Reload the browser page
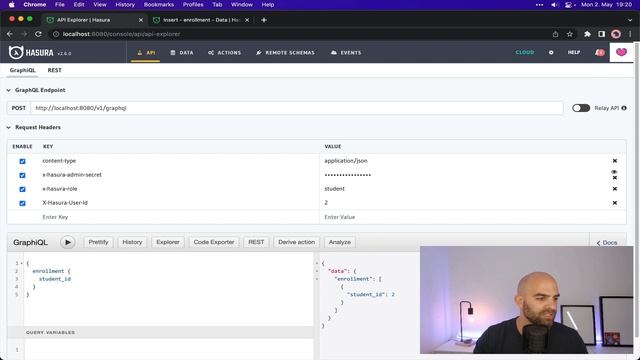 tap(38, 34)
